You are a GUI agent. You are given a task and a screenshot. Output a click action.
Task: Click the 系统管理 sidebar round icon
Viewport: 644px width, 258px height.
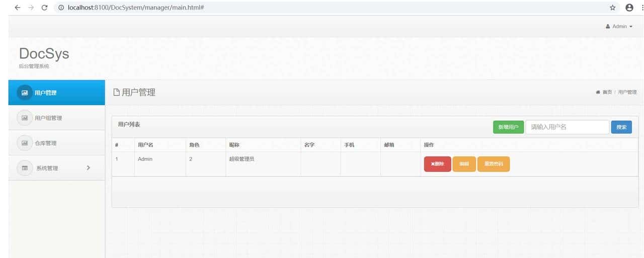pos(25,168)
